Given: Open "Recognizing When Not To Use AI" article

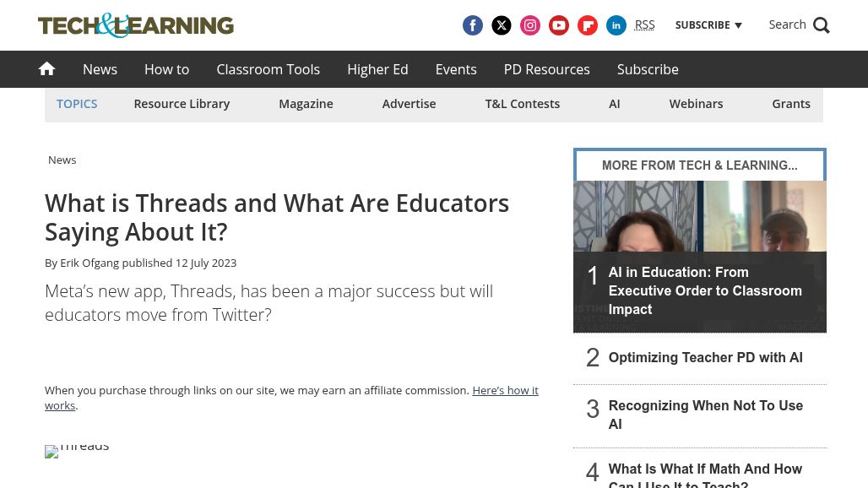Looking at the screenshot, I should pos(705,415).
